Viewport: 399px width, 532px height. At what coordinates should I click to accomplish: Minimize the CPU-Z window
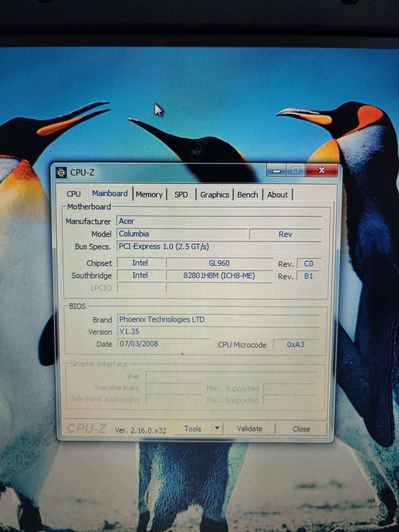pos(276,171)
